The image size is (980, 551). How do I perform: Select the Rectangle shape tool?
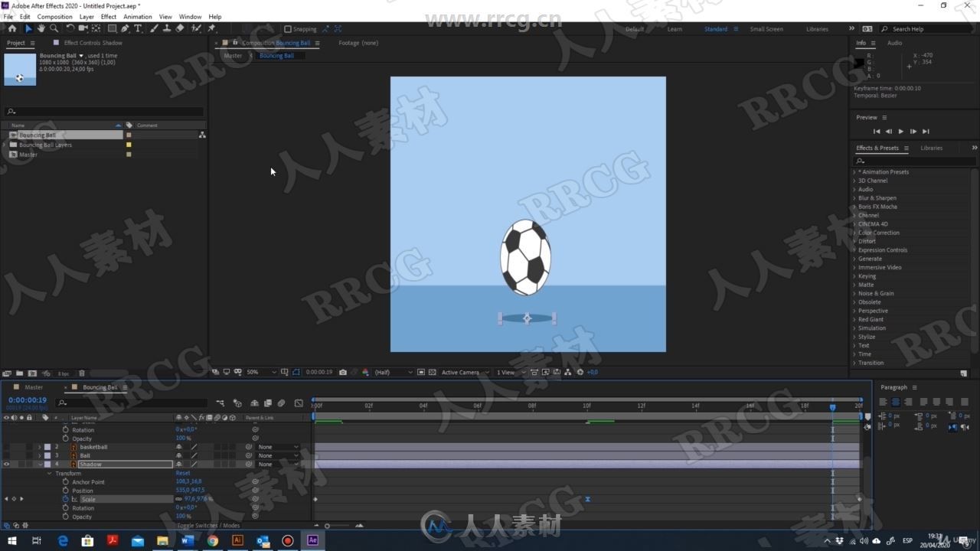(x=112, y=28)
